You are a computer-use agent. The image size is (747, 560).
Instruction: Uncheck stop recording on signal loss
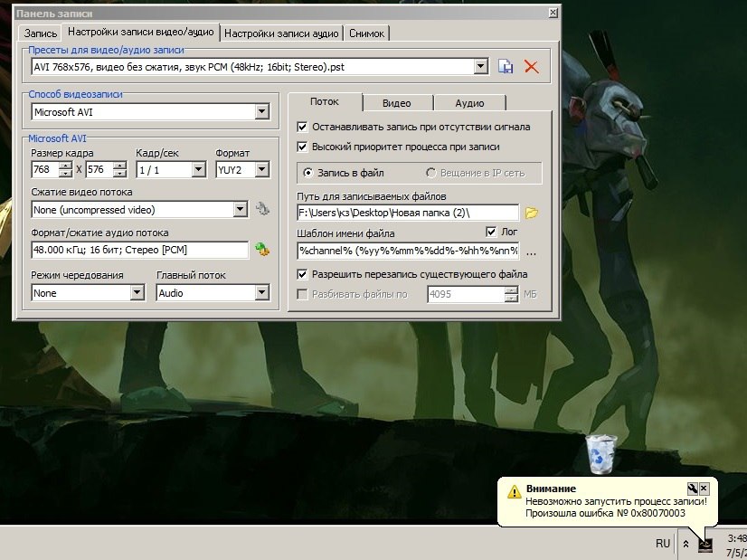click(303, 127)
